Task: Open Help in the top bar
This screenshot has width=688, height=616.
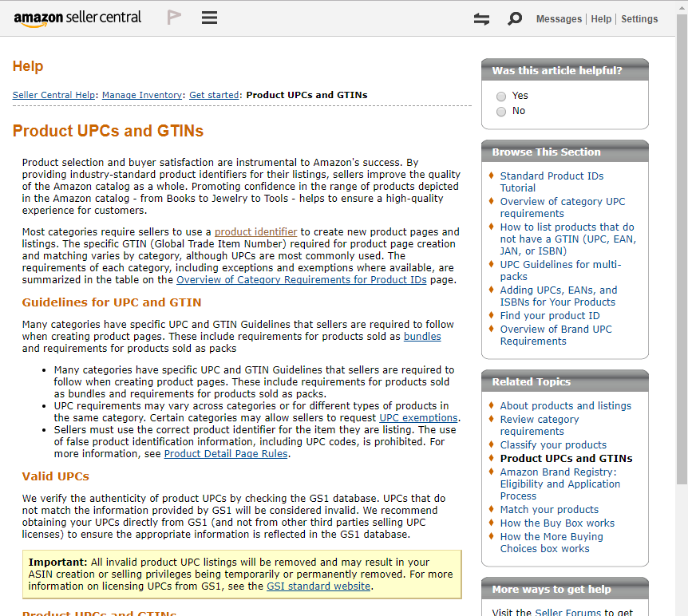Action: (601, 19)
